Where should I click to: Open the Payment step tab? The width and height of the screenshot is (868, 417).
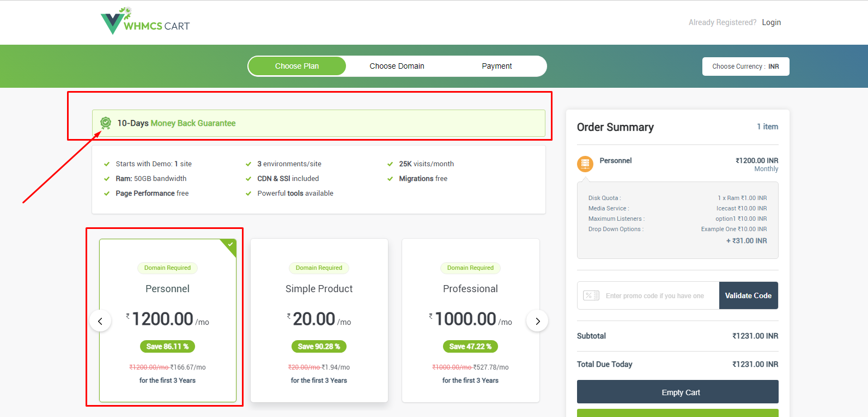click(x=496, y=66)
